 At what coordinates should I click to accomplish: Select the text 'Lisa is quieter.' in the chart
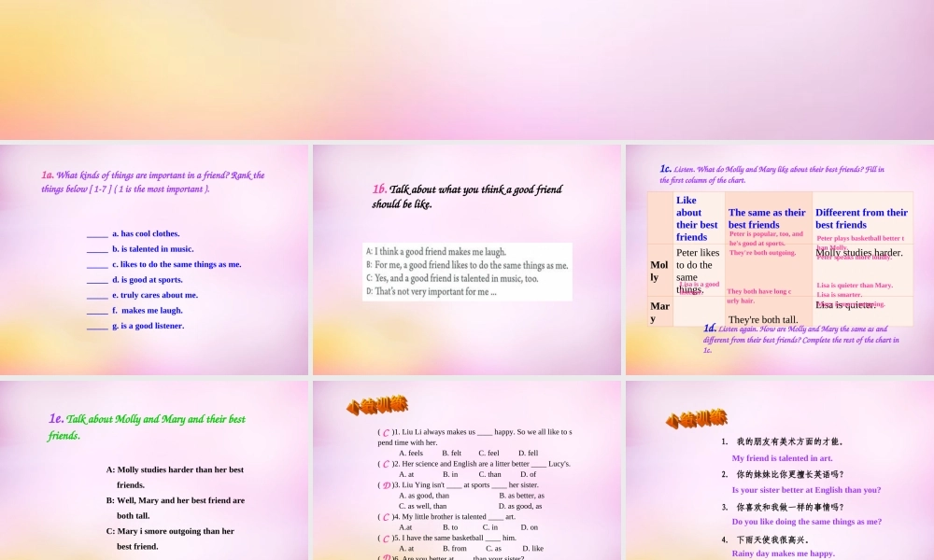(845, 304)
